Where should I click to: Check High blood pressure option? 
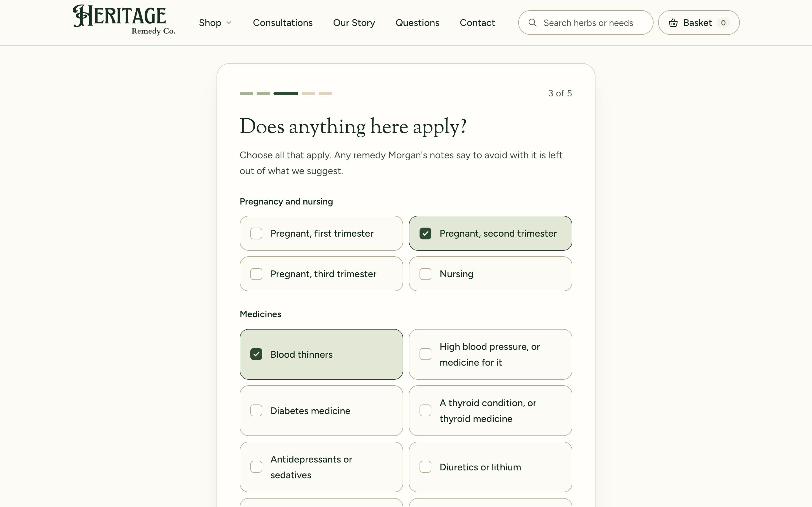click(x=490, y=354)
